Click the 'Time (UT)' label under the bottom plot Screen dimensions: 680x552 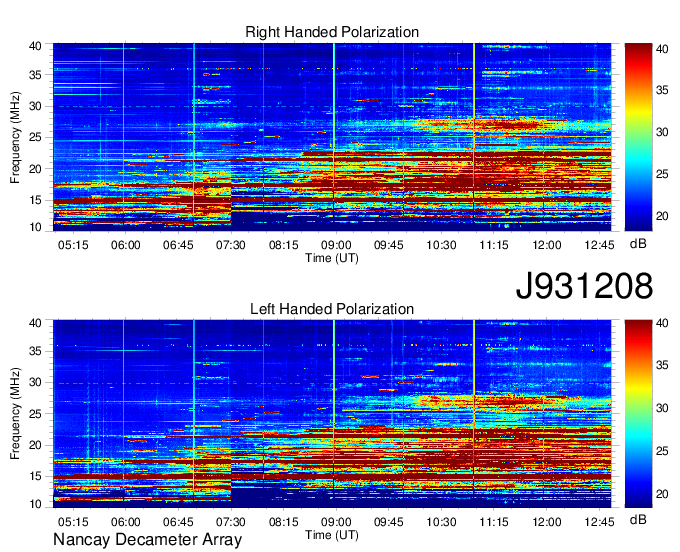(x=332, y=535)
